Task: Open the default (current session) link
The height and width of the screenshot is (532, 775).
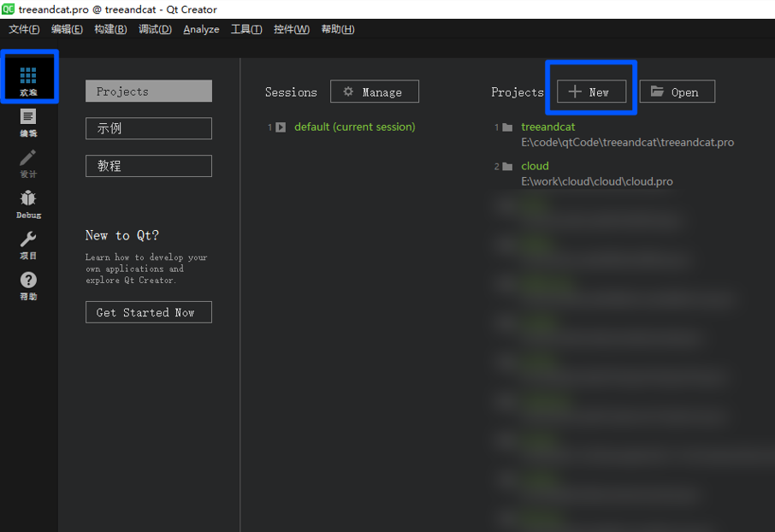Action: [x=355, y=127]
